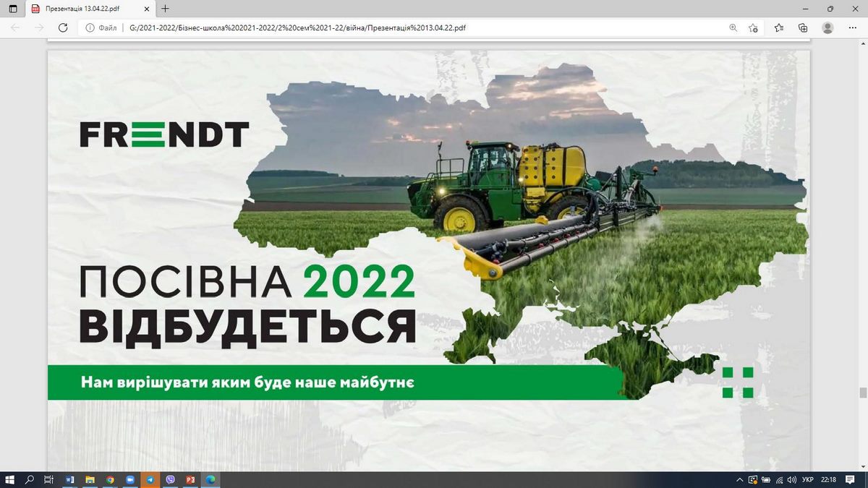868x488 pixels.
Task: Click the vertical scrollbar thumb
Action: pyautogui.click(x=862, y=393)
